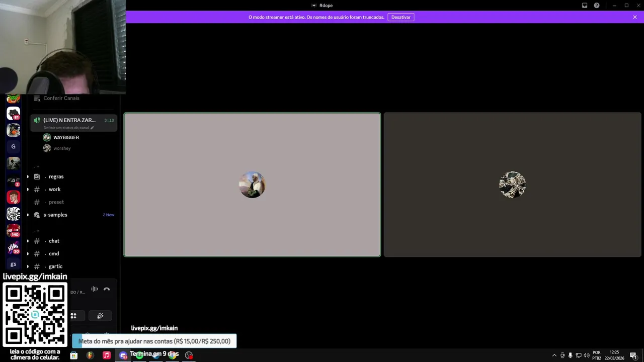Switch POR PTB2 keyboard language
644x362 pixels.
click(x=597, y=355)
